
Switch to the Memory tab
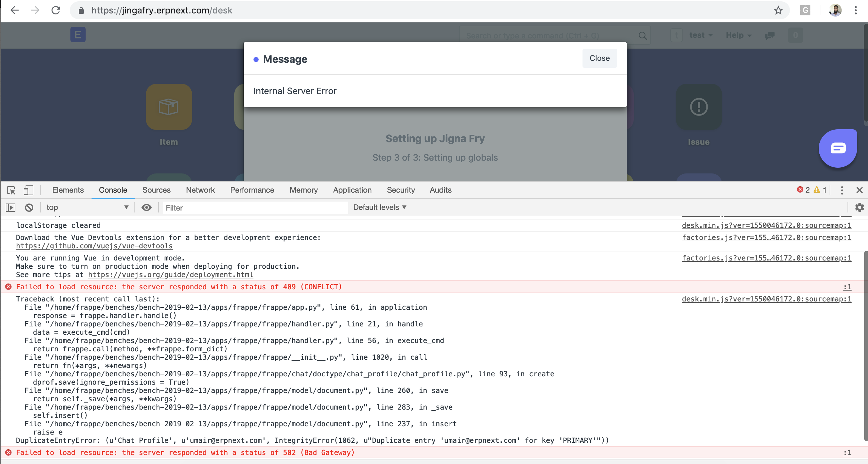coord(304,190)
